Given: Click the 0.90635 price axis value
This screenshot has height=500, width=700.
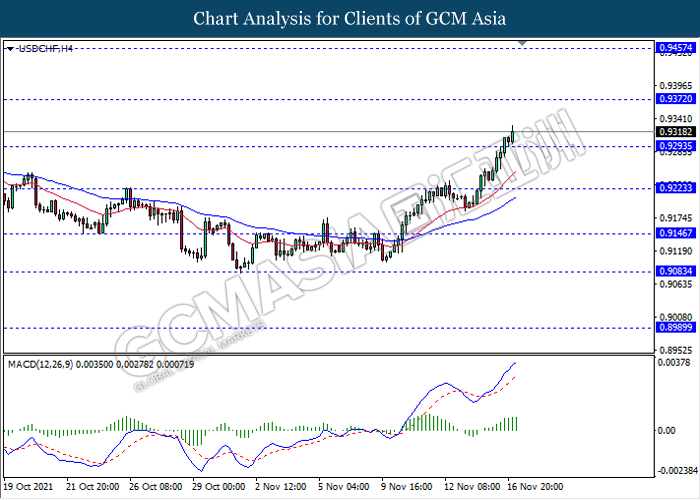Looking at the screenshot, I should 675,284.
